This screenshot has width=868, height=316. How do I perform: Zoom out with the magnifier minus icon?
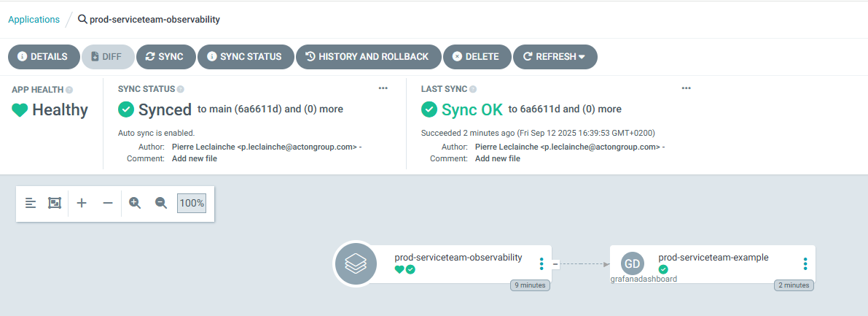pos(161,203)
